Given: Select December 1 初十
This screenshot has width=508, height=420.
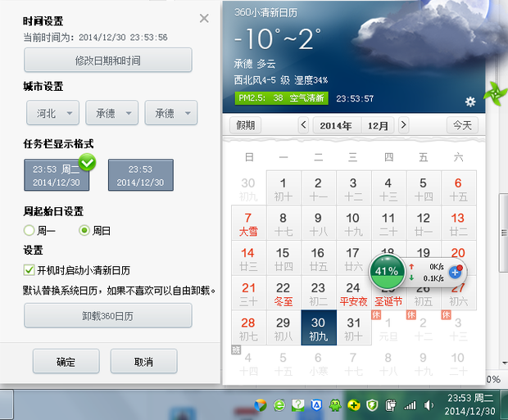Looking at the screenshot, I should tap(283, 188).
